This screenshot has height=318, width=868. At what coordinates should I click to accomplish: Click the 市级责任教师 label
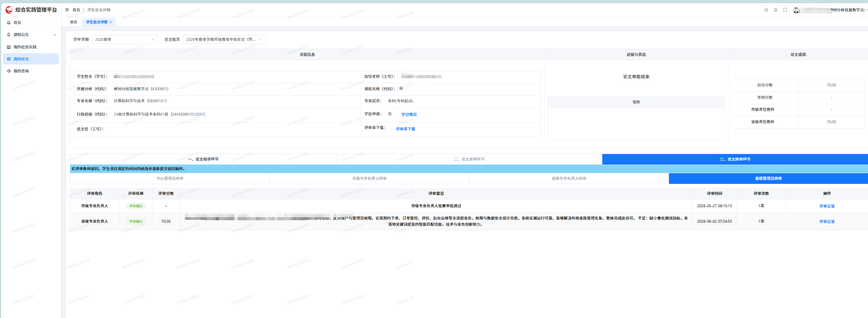tap(762, 109)
